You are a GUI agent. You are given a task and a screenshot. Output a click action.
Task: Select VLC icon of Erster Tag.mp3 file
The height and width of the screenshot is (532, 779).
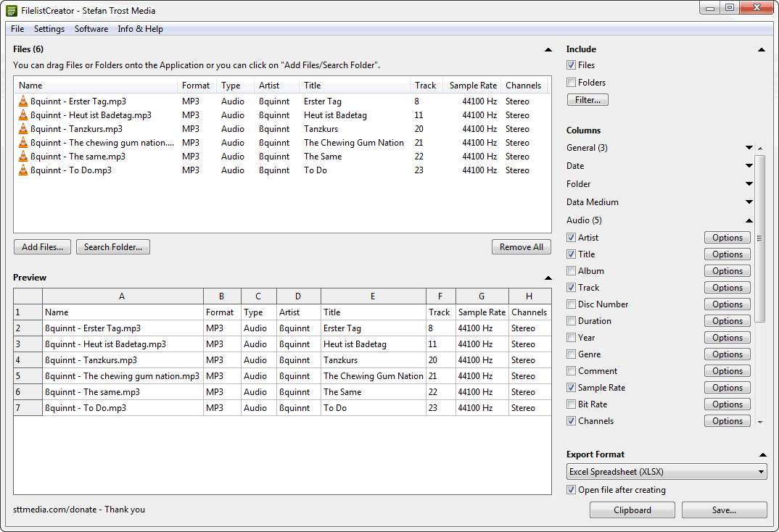pyautogui.click(x=23, y=101)
